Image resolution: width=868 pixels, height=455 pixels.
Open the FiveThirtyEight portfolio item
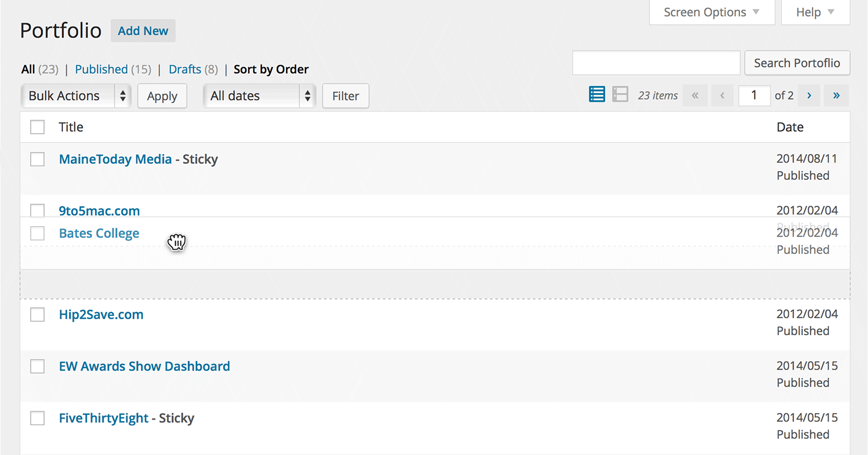point(104,418)
